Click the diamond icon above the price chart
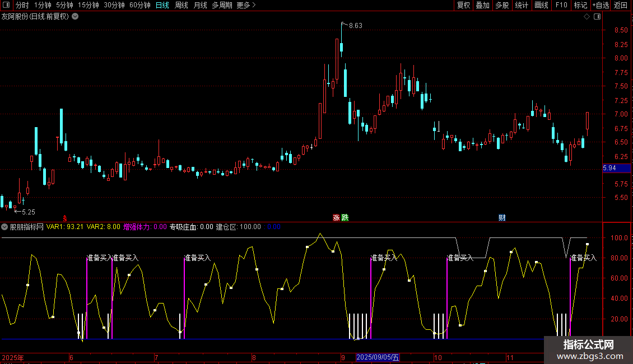This screenshot has width=633, height=364. pos(587,17)
